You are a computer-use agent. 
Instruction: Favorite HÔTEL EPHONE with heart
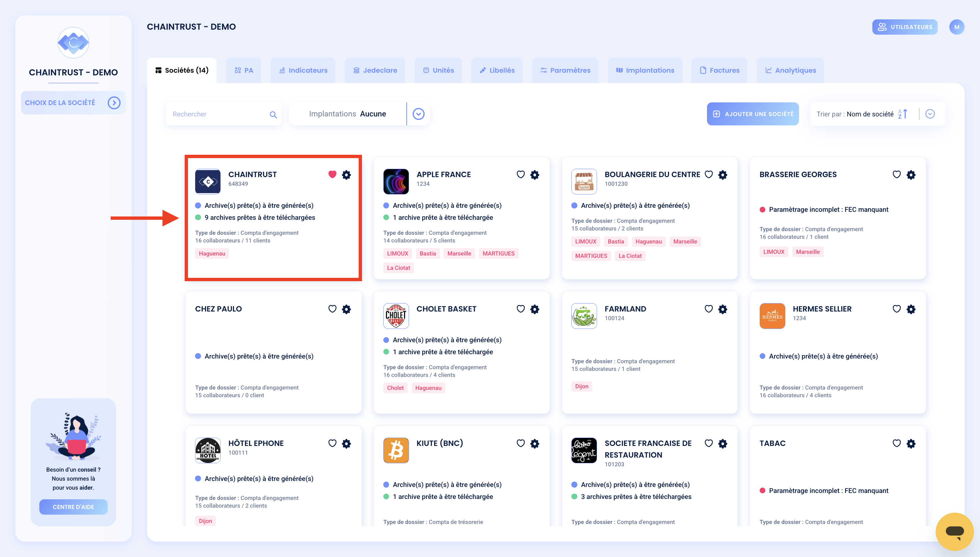click(x=332, y=443)
